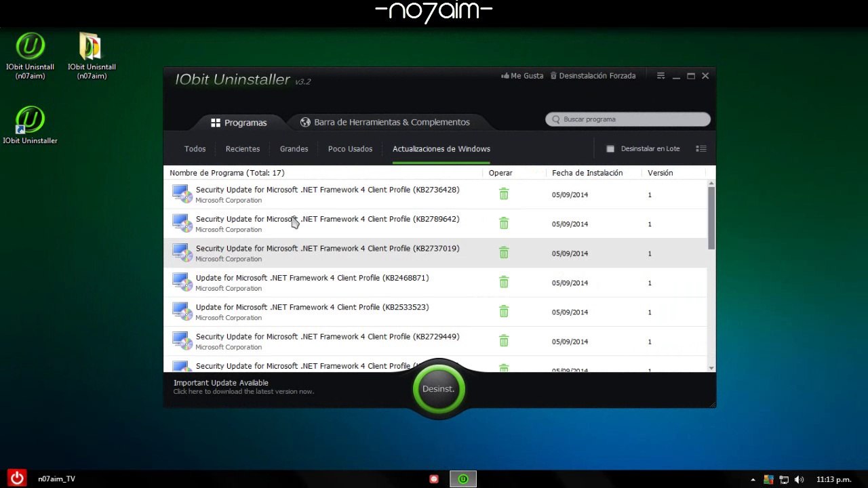Select the IObit Unisntall (n07aim) green desktop icon

pyautogui.click(x=30, y=56)
